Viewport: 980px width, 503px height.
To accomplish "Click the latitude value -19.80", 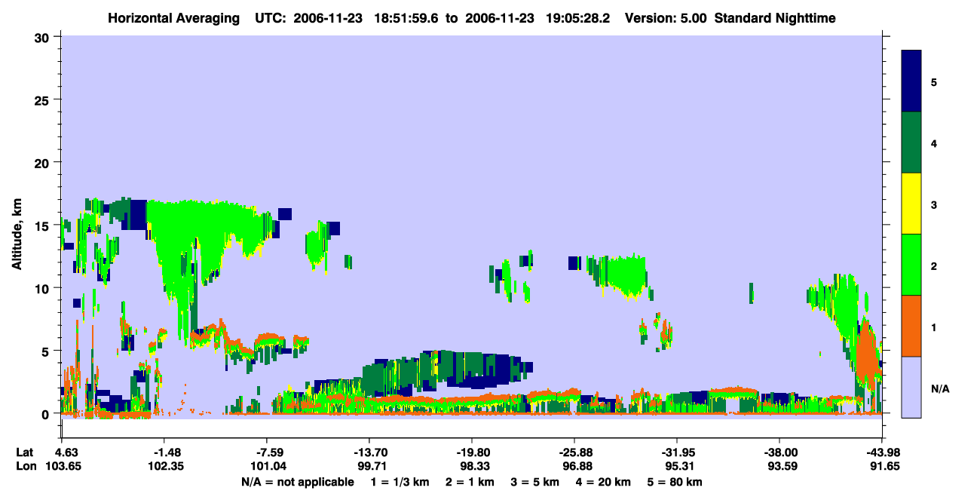I will point(473,452).
